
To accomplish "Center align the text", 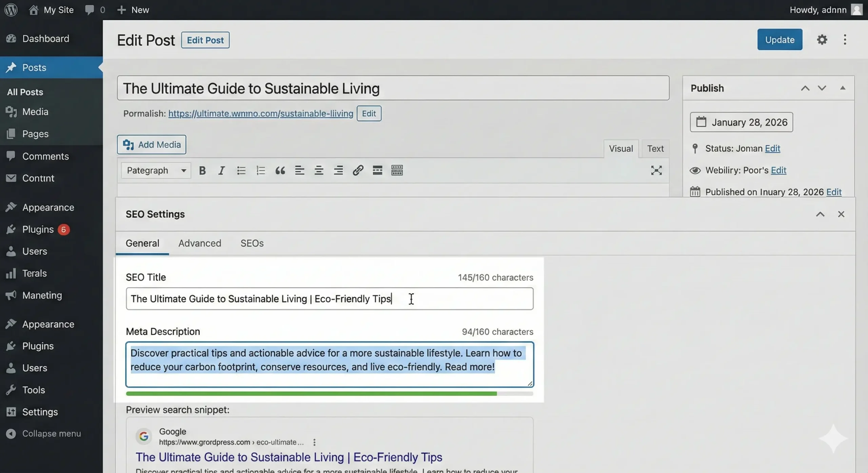I will tap(319, 170).
